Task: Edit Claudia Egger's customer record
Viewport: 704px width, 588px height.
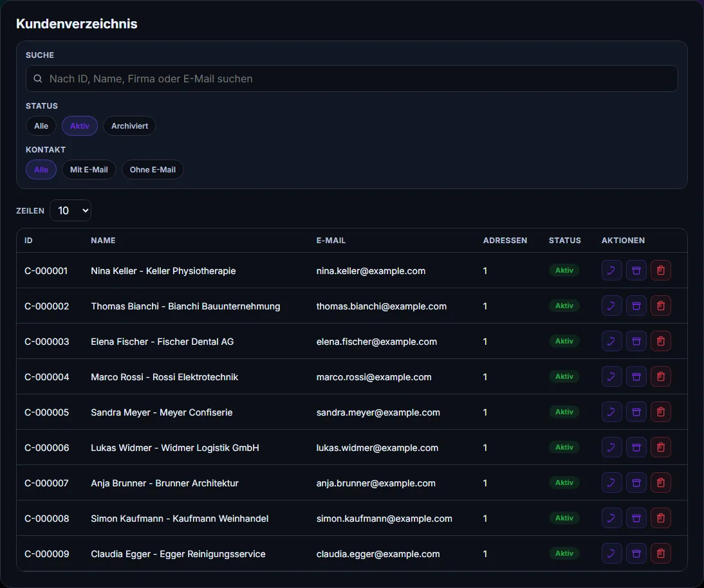Action: (611, 554)
